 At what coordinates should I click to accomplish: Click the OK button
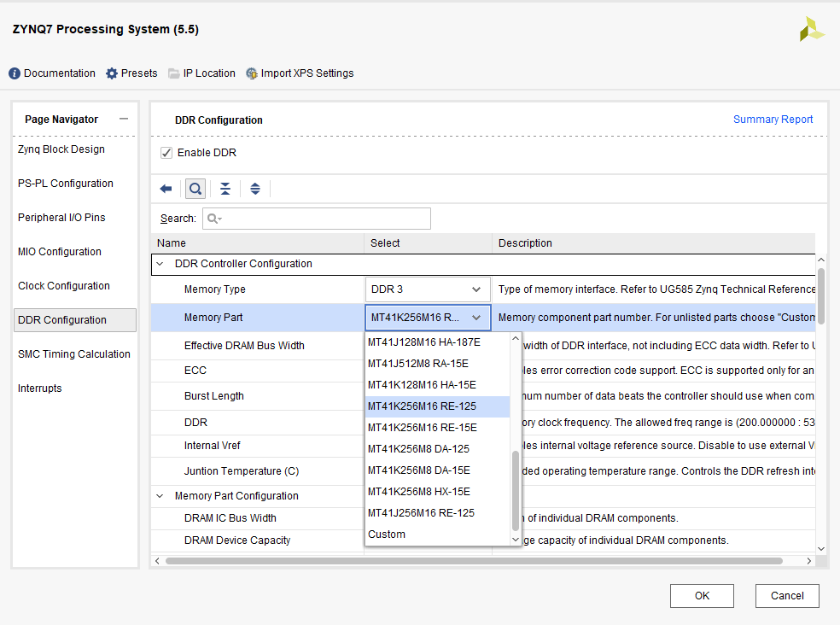(x=702, y=596)
